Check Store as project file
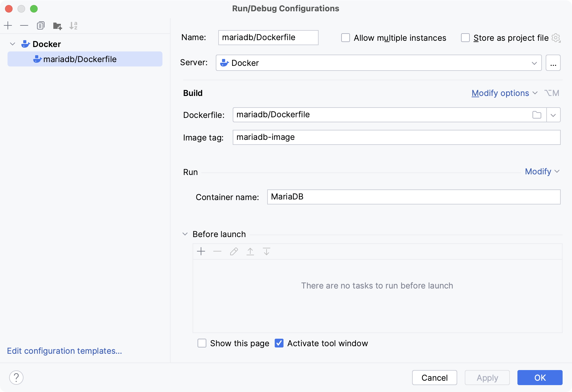Viewport: 572px width, 392px height. pos(465,38)
